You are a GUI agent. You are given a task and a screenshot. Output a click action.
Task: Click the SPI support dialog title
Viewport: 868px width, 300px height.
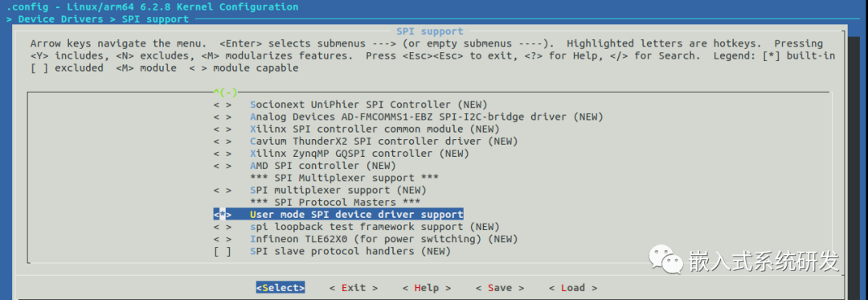(429, 31)
